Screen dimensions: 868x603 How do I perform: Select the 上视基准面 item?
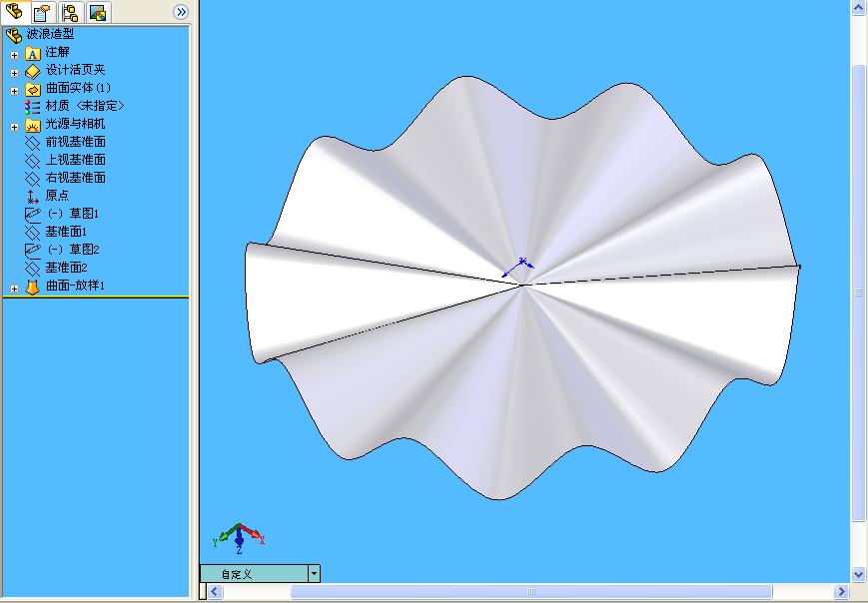[75, 160]
